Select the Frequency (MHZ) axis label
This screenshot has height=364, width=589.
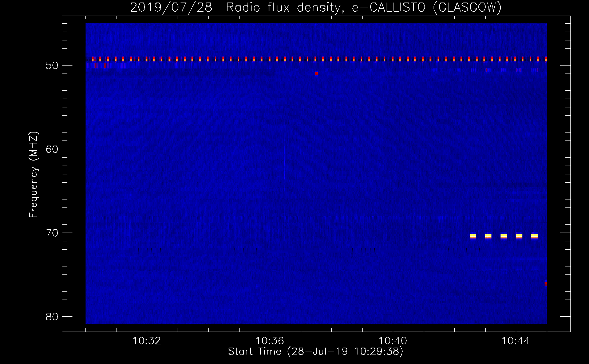click(x=33, y=175)
